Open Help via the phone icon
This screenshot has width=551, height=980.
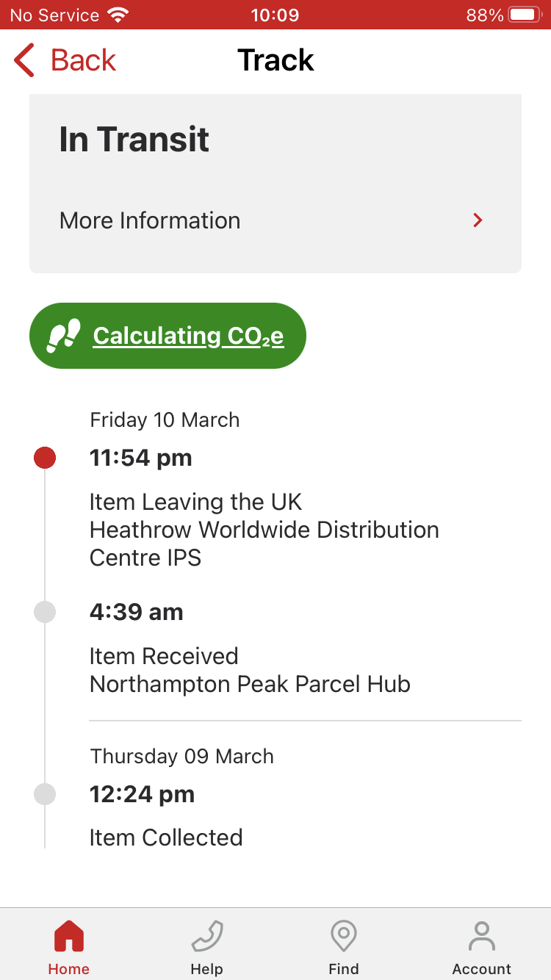tap(206, 937)
